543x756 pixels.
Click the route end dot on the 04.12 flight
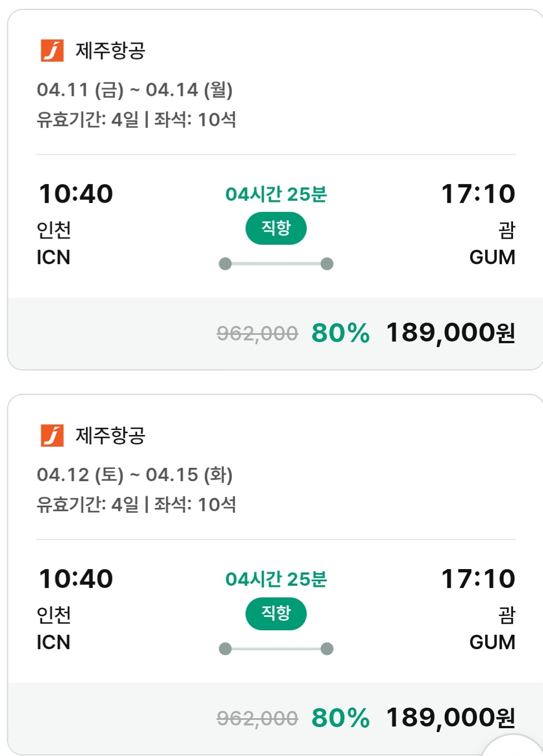327,649
